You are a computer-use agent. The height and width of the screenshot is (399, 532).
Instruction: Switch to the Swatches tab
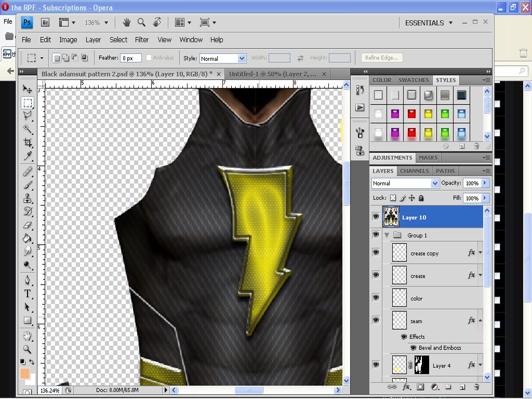tap(414, 80)
